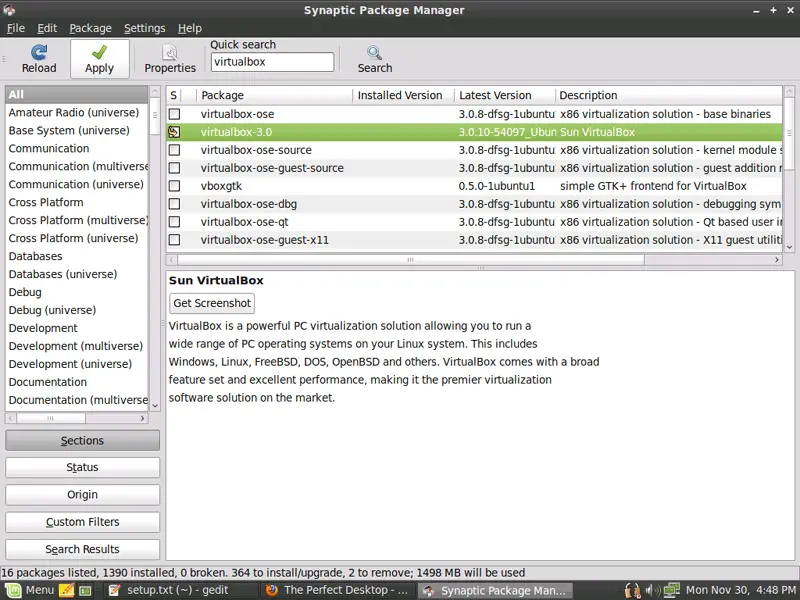Image resolution: width=800 pixels, height=600 pixels.
Task: Switch to the Sections filter view
Action: pos(82,440)
